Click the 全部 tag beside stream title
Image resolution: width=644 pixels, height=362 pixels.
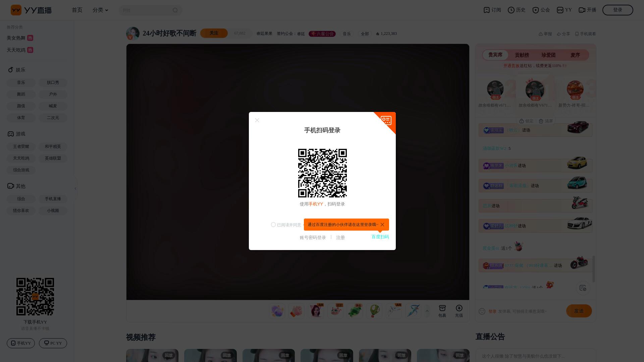(x=365, y=34)
